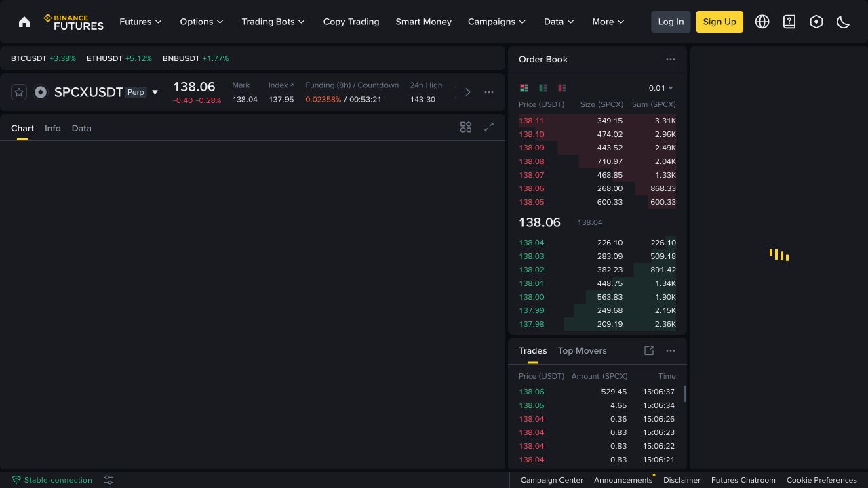Show both bids and asks view
868x488 pixels.
(x=524, y=88)
